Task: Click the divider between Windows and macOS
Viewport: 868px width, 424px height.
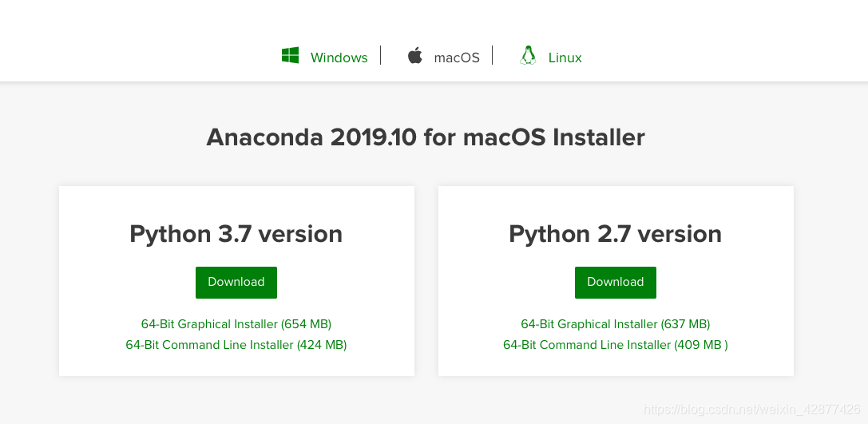Action: point(381,55)
